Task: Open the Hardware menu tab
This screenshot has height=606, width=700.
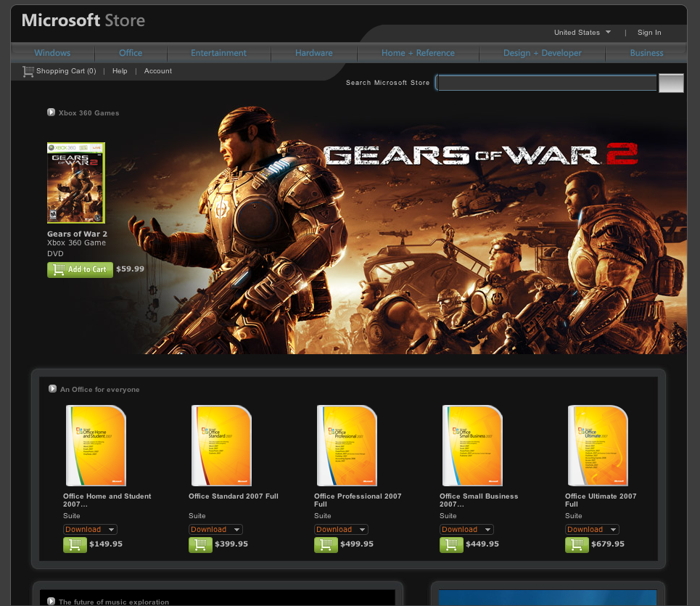Action: [x=314, y=53]
